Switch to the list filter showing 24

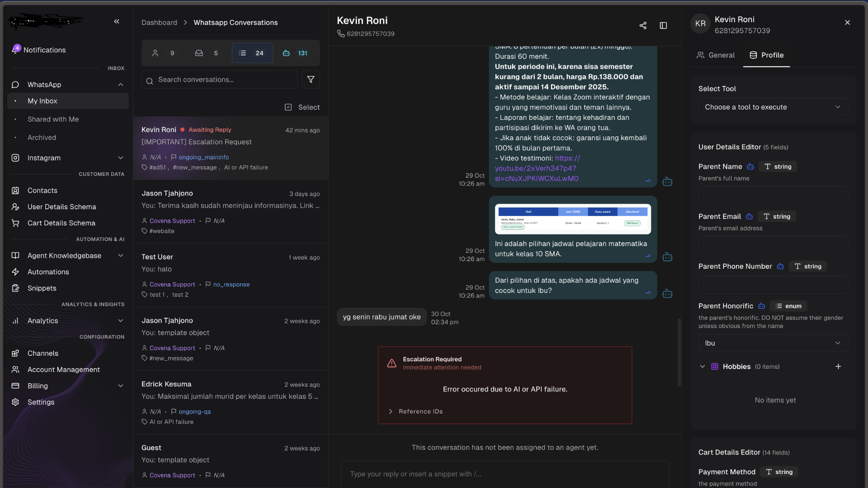pos(252,53)
